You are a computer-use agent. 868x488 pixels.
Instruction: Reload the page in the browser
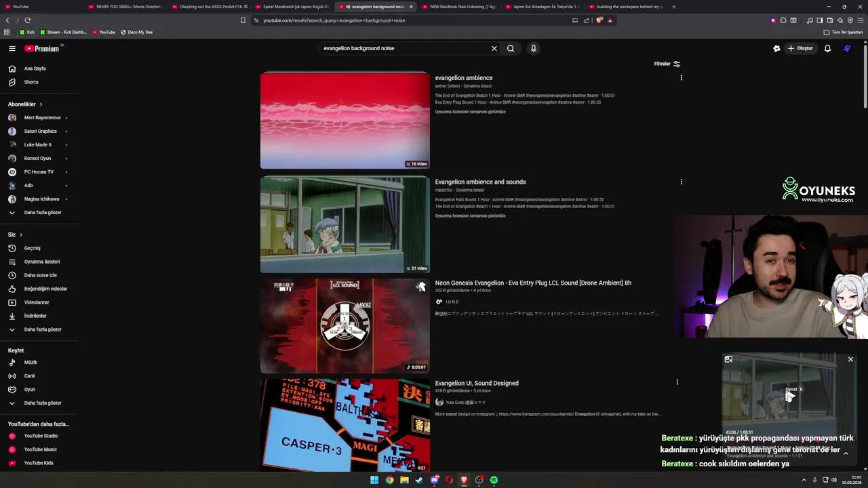[x=28, y=20]
